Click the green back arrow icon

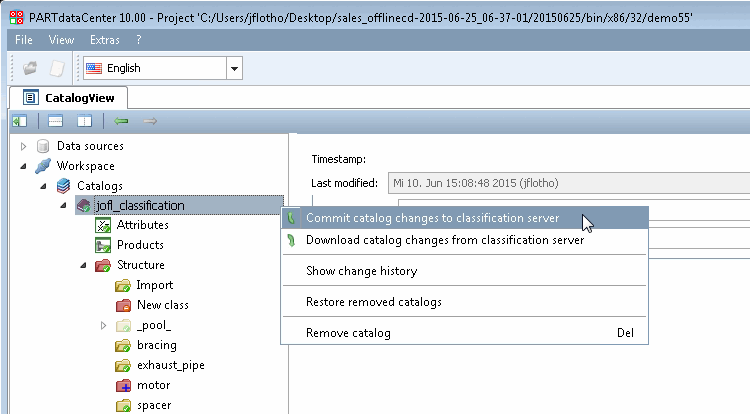click(121, 121)
